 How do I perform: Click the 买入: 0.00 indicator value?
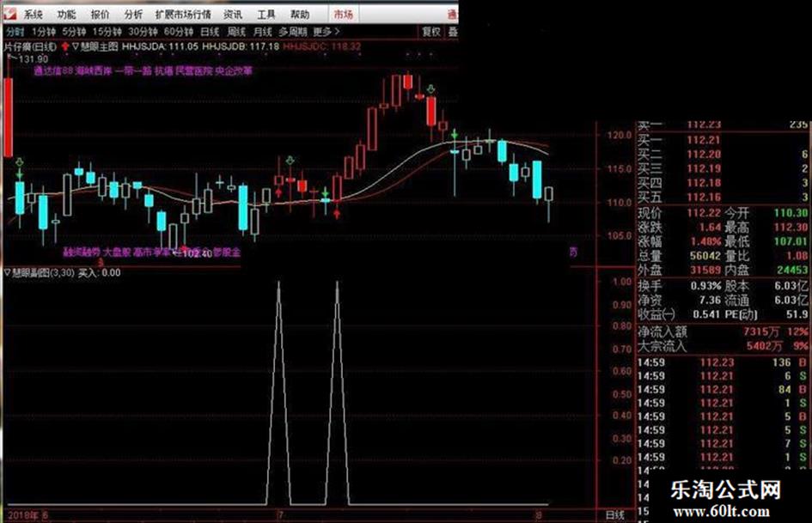100,273
